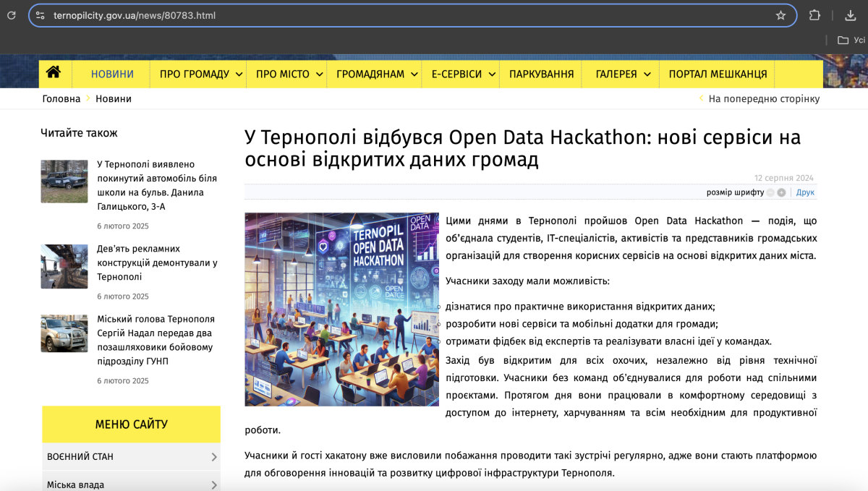
Task: Go to the ПАРКУВАННЯ menu item
Action: tap(541, 74)
